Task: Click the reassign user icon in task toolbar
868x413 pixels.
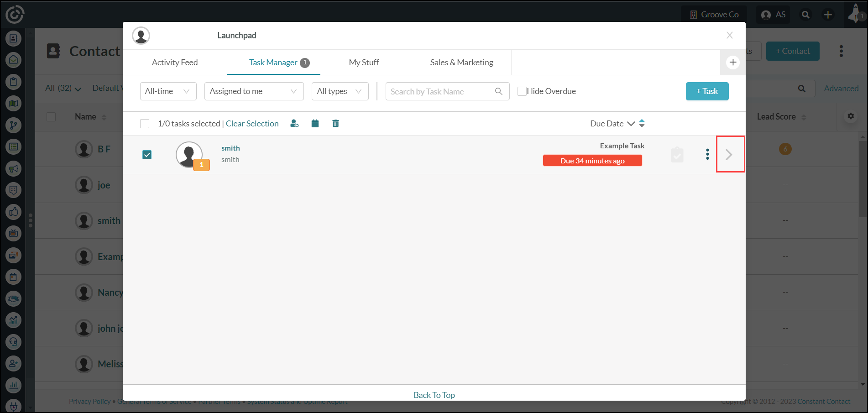Action: [295, 123]
